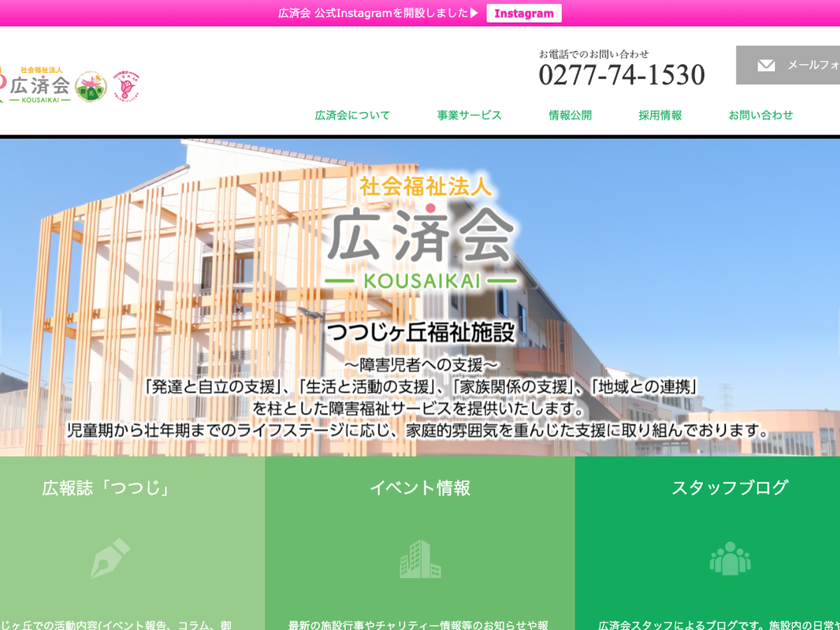
Task: Call the phone number 0277-74-1530
Action: 622,75
